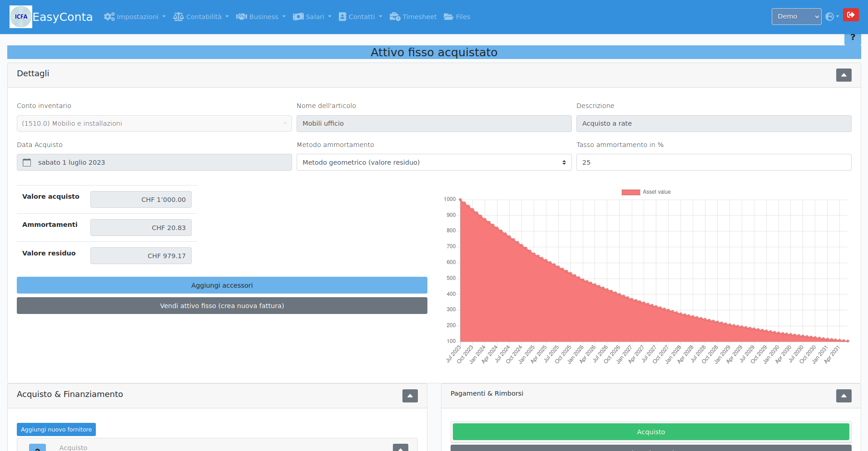Image resolution: width=868 pixels, height=451 pixels.
Task: Click Aggiungi nuovo fornitore button
Action: click(56, 429)
